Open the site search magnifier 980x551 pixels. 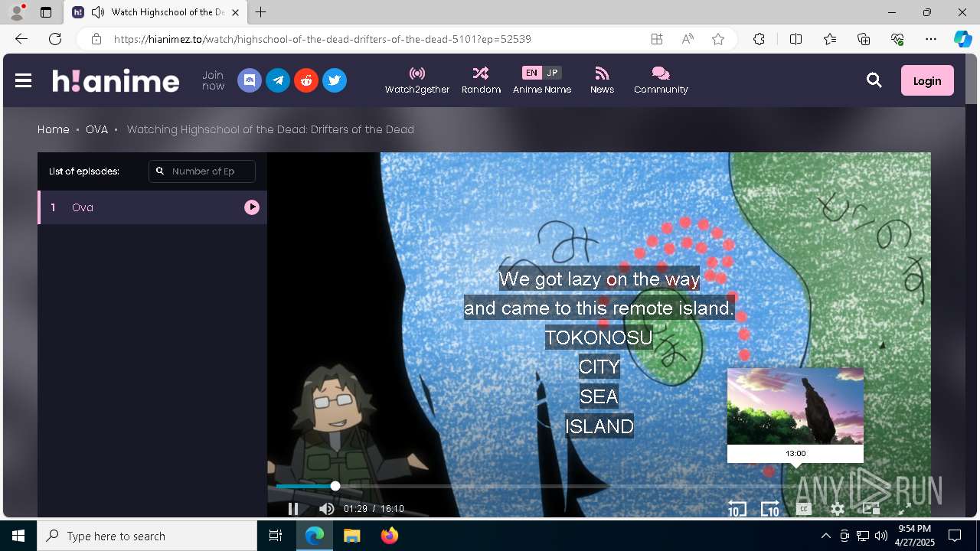coord(874,80)
